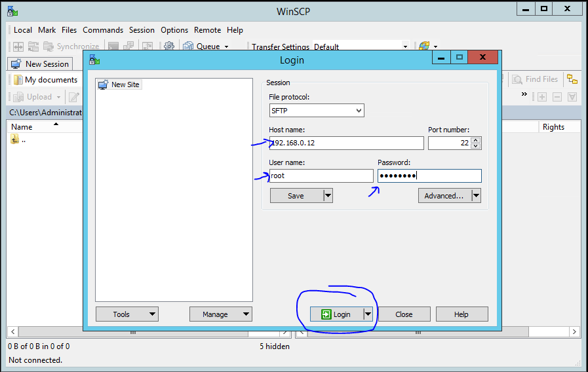Select the New Site entry icon
The height and width of the screenshot is (372, 588).
pyautogui.click(x=103, y=84)
